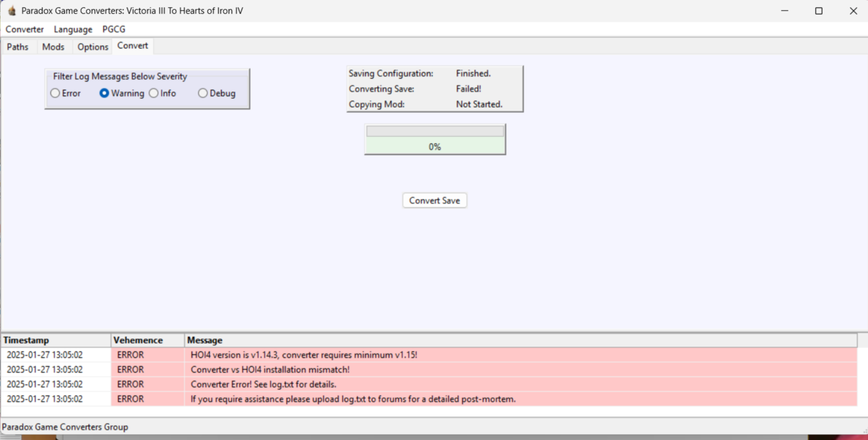Click the Vehemence column header

click(147, 340)
